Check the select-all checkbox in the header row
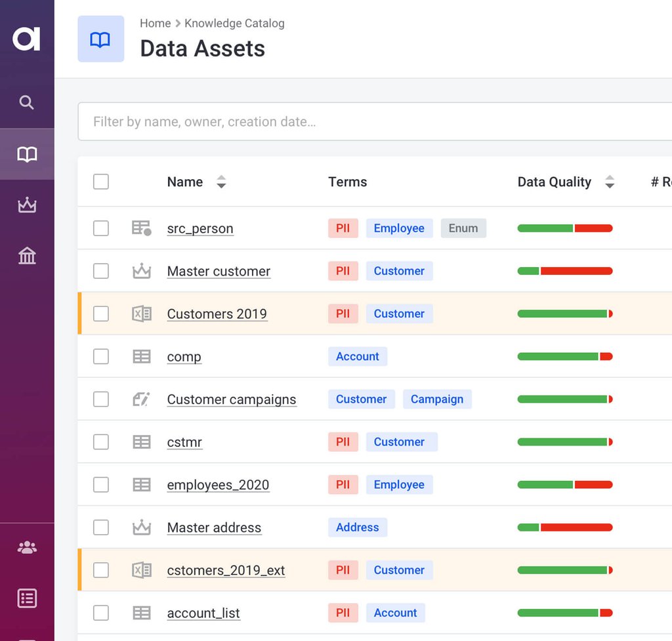This screenshot has width=672, height=641. pos(100,182)
